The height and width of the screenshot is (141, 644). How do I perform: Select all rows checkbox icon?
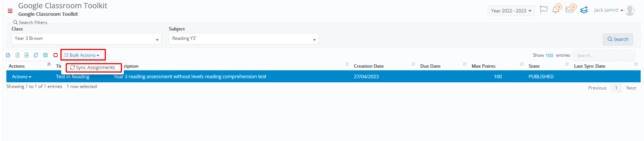click(x=46, y=55)
